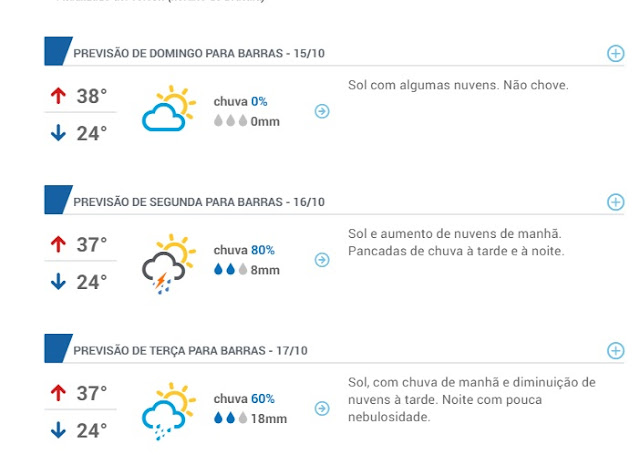Screen dimensions: 640x455
Task: Open header Previsão de Terça para Barras
Action: pos(190,351)
